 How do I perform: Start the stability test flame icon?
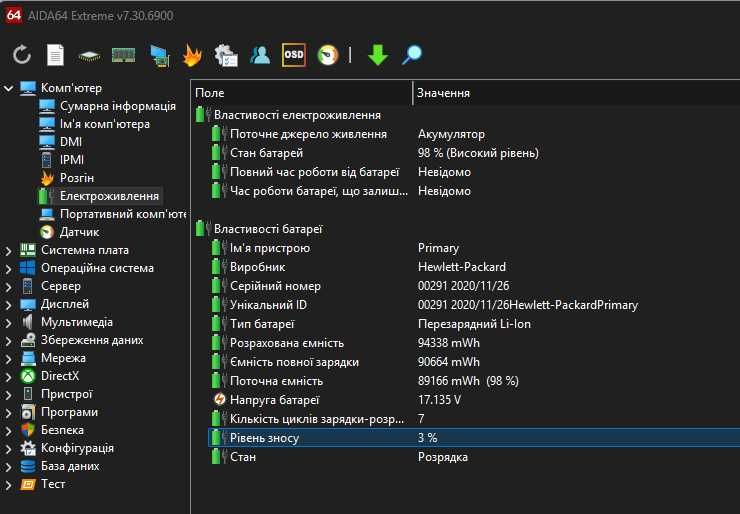tap(192, 55)
